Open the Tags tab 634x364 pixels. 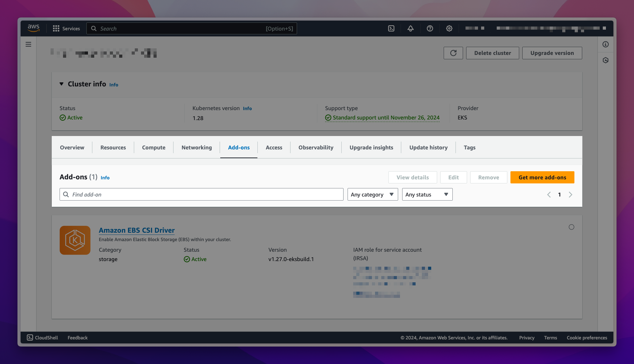click(469, 148)
